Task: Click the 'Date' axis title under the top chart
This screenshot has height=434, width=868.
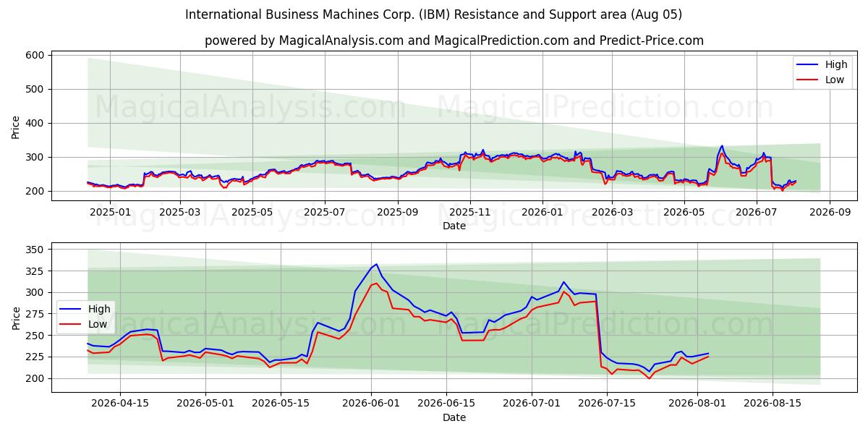Action: (454, 226)
